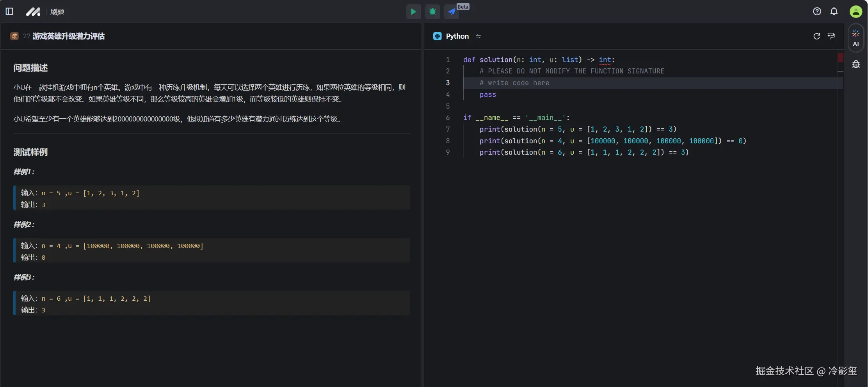Reset the code with the refresh icon
The width and height of the screenshot is (868, 387).
coord(816,36)
